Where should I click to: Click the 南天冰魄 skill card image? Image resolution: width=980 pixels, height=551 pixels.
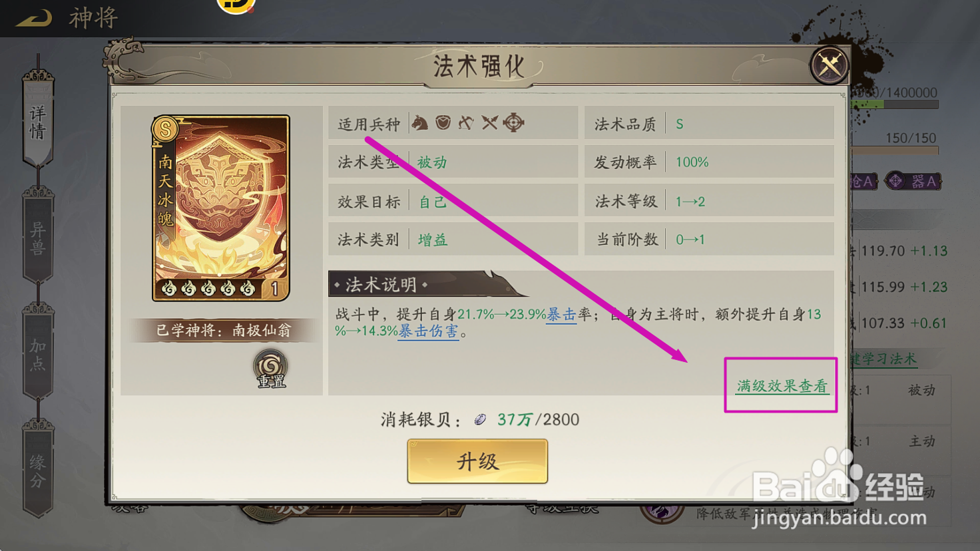tap(221, 208)
